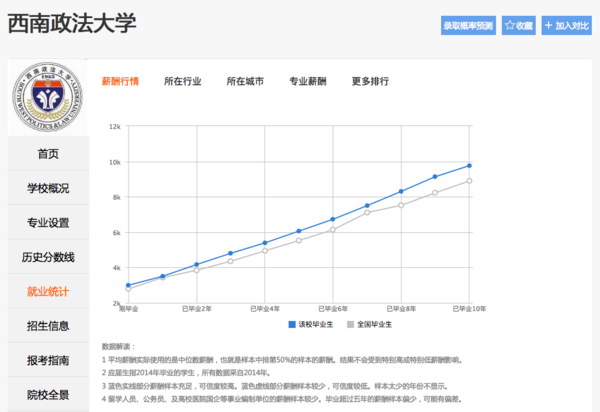
Task: Select the 更多排行 tab
Action: tap(370, 81)
